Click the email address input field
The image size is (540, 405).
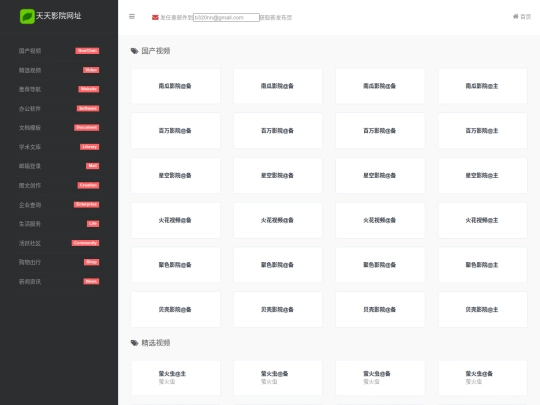226,18
